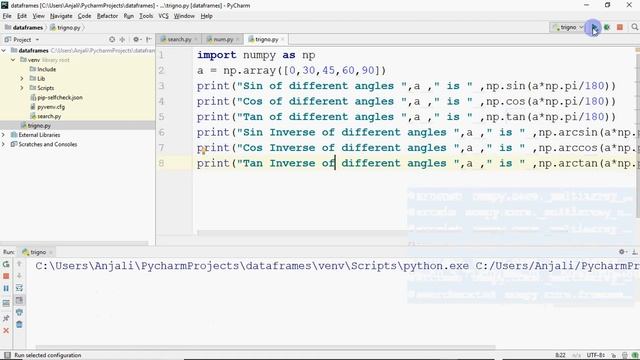640x360 pixels.
Task: Open the VCS menu
Action: (163, 16)
